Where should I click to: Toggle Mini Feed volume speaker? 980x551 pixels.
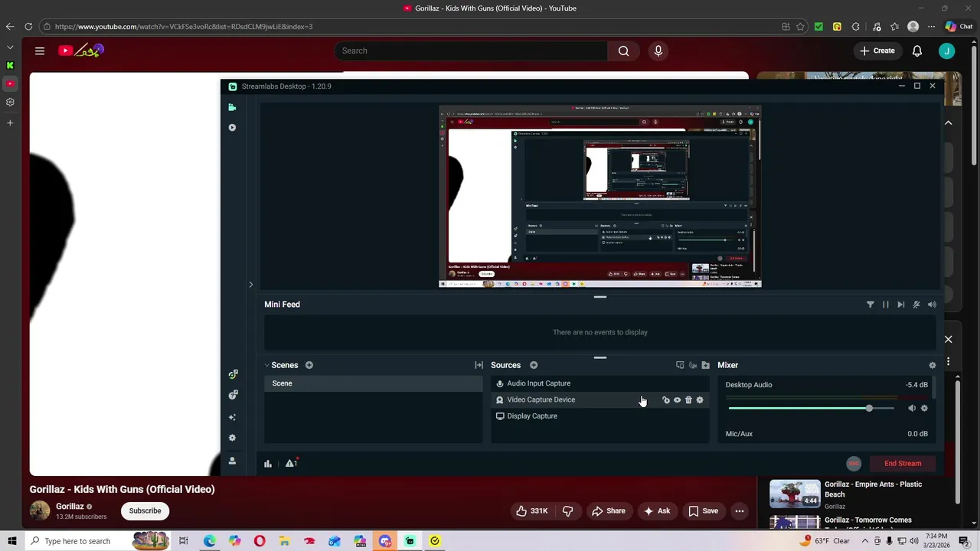(x=932, y=305)
